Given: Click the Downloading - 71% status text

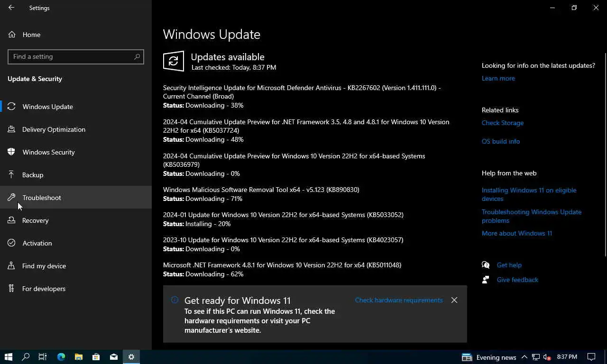Looking at the screenshot, I should pos(214,199).
